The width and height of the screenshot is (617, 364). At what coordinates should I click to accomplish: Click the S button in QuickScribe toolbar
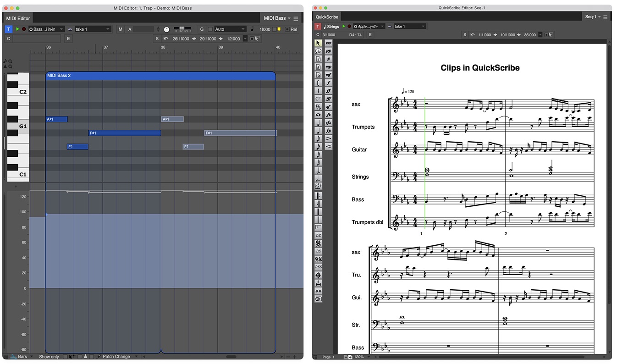pyautogui.click(x=465, y=35)
